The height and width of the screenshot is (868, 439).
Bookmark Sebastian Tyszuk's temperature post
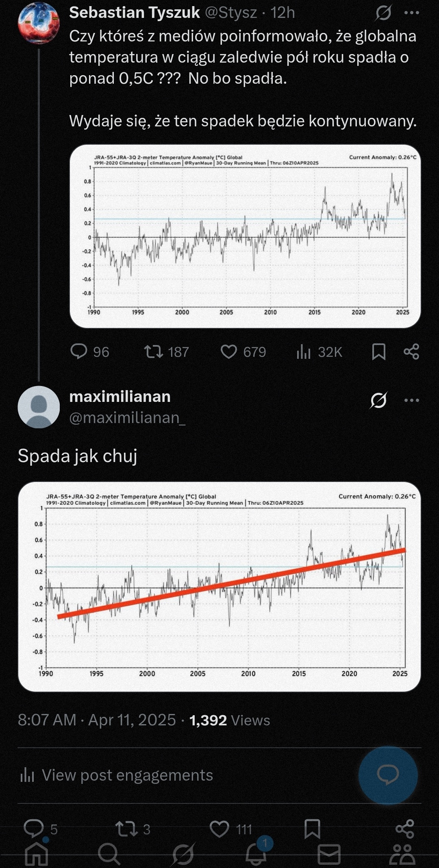coord(378,352)
